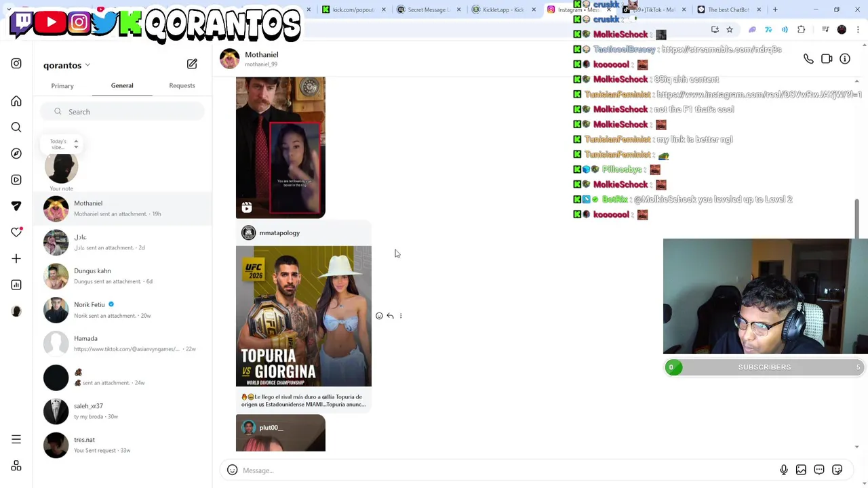The image size is (868, 488).
Task: Click the install app icon in address bar
Action: (x=715, y=30)
